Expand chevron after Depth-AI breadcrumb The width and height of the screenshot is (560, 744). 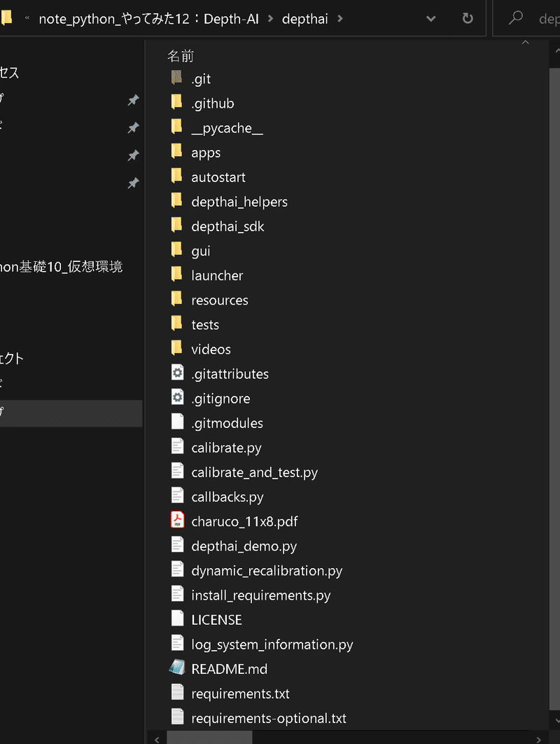[270, 19]
